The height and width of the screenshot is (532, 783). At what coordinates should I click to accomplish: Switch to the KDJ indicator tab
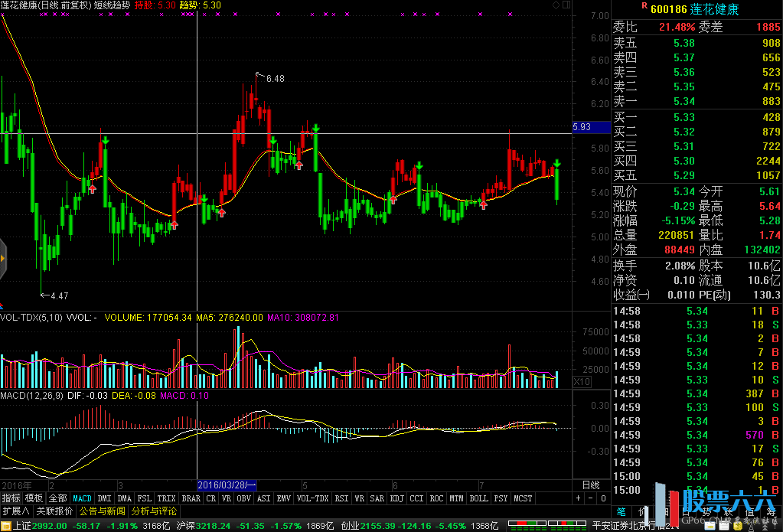click(x=396, y=498)
